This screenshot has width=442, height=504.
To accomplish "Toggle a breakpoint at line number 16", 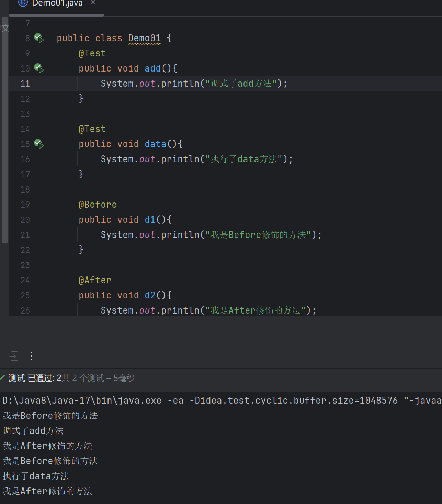I will [25, 160].
